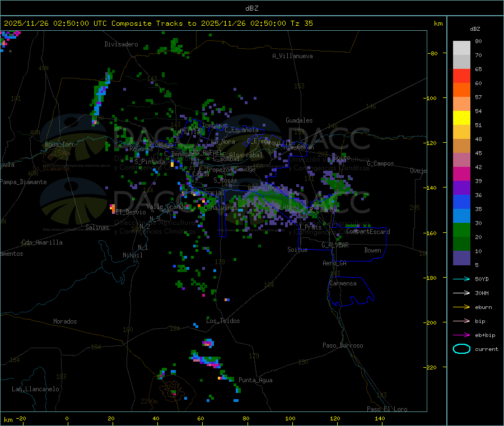Click the CompantEscard map label
Screen dimensions: 504x426
[x=368, y=232]
